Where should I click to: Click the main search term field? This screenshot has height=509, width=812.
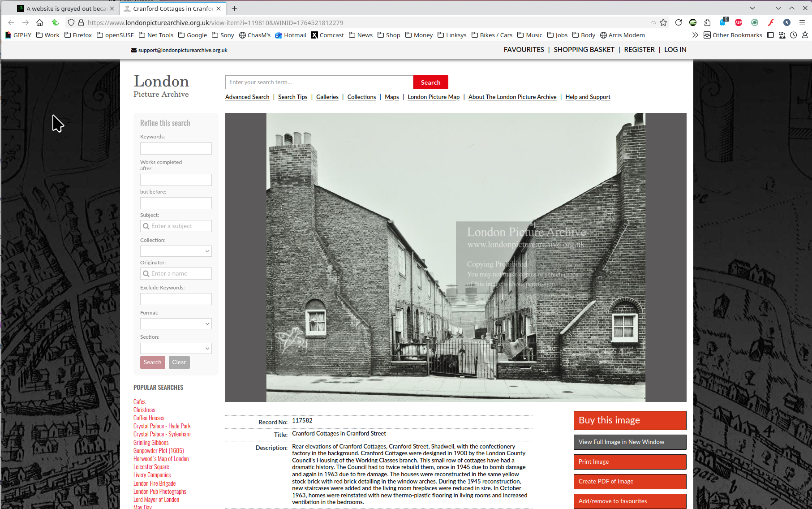[x=319, y=82]
